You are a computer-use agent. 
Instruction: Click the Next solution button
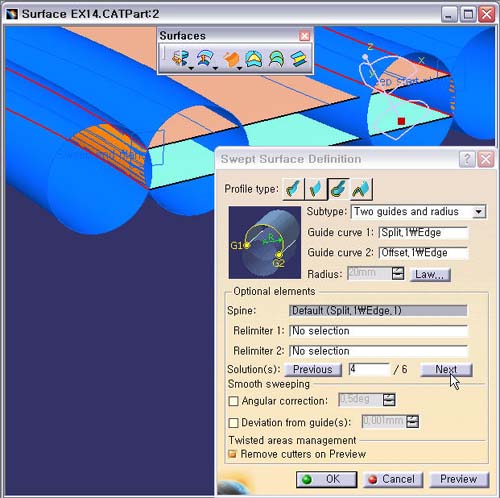[x=446, y=369]
